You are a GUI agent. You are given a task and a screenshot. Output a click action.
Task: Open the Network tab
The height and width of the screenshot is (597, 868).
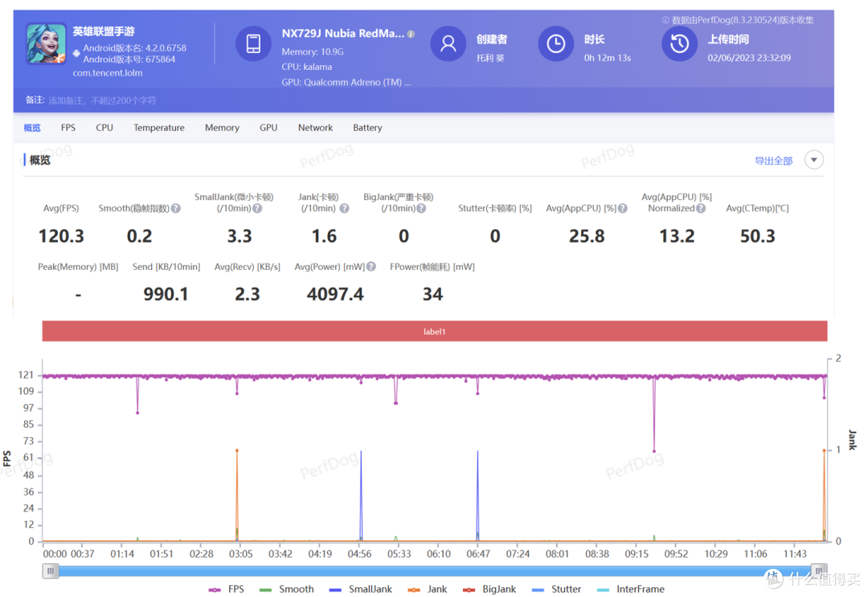pos(316,128)
